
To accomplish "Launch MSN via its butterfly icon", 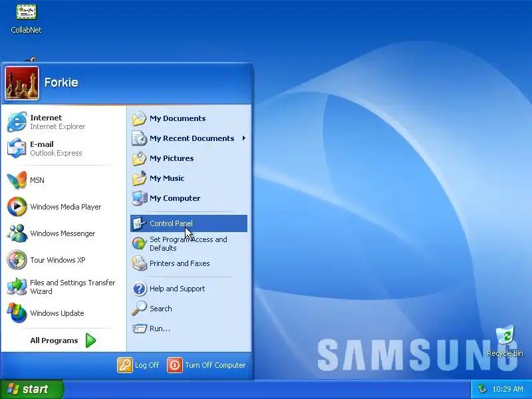I will coord(17,180).
